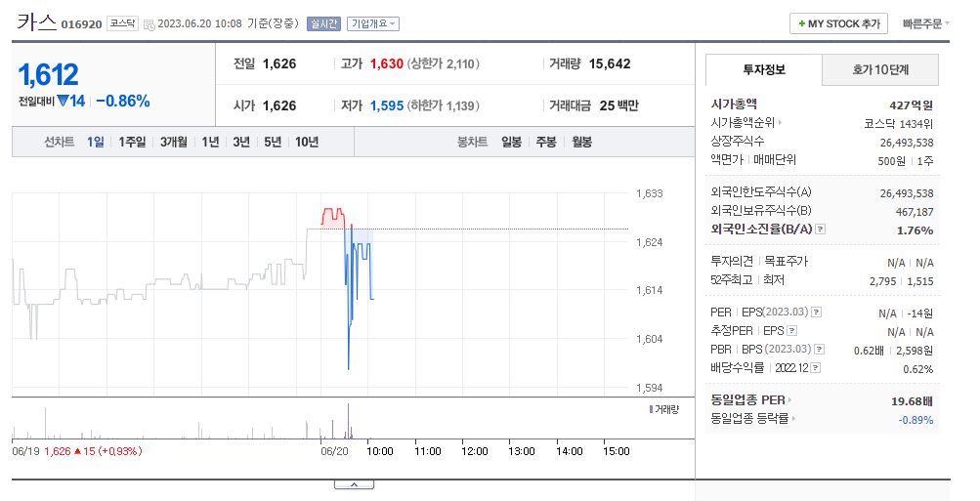
Task: Open the 기업개요 dropdown
Action: [373, 23]
